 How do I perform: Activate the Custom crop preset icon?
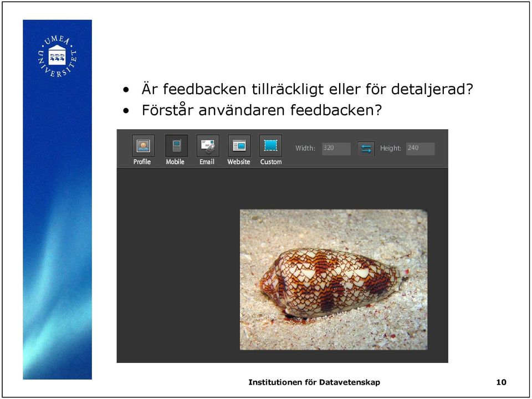point(270,146)
